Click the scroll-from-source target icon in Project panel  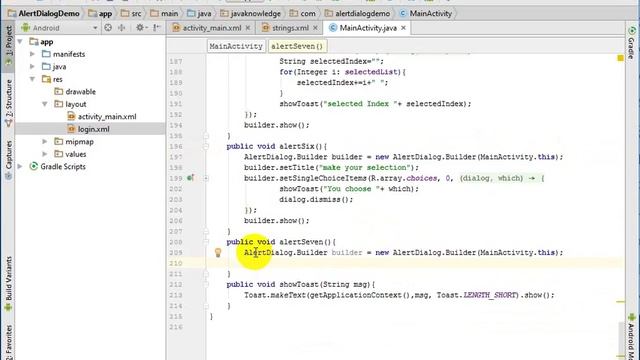[x=108, y=28]
